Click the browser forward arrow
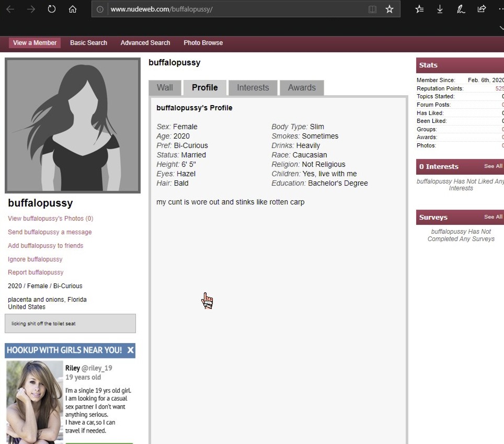 click(x=31, y=9)
